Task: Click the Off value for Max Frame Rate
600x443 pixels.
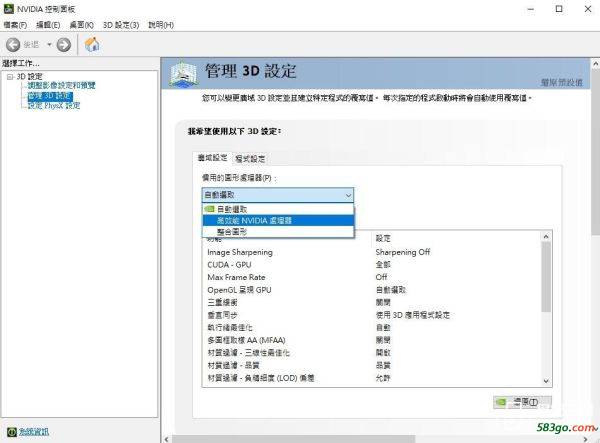Action: pyautogui.click(x=382, y=277)
